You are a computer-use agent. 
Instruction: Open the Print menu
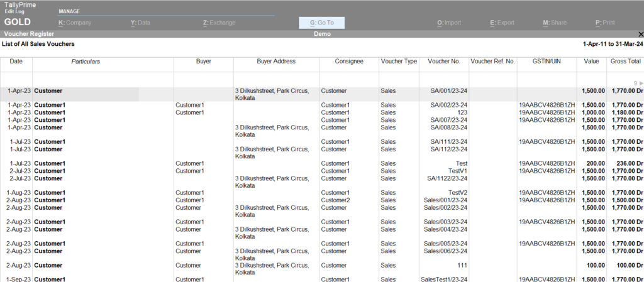(605, 23)
